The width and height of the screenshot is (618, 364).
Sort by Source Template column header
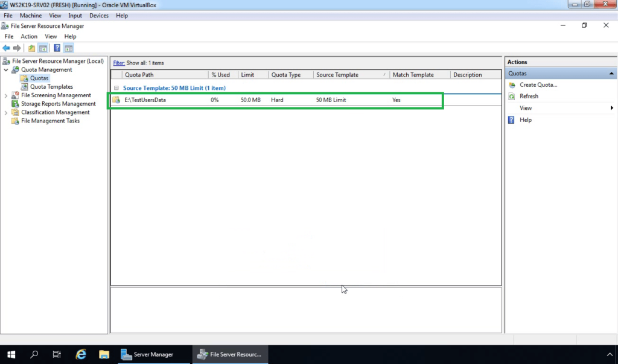[x=351, y=74]
